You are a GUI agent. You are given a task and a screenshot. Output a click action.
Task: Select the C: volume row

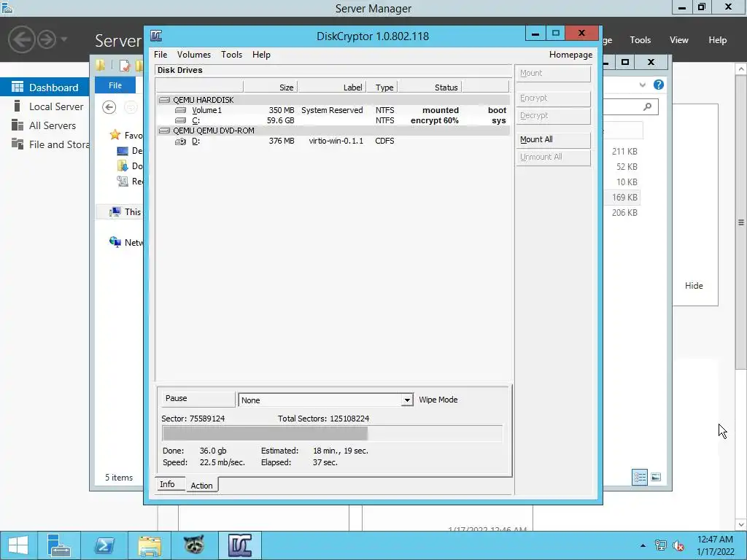[x=333, y=120]
